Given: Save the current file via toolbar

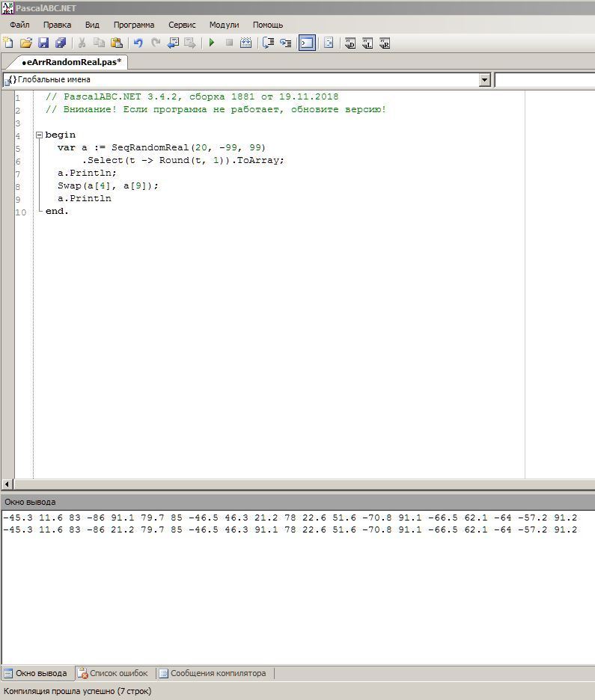Looking at the screenshot, I should (x=43, y=43).
